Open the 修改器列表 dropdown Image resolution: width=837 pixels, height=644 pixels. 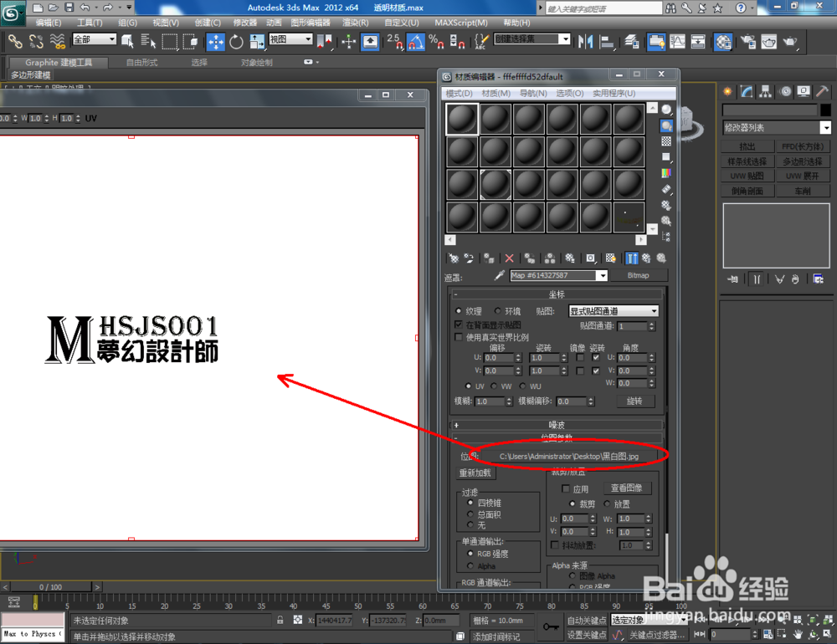776,127
